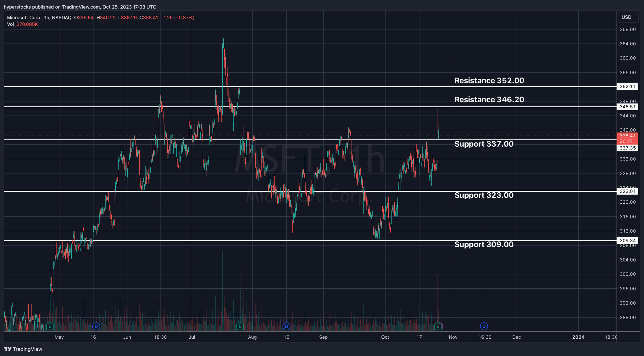Click the mid-May dividend D marker
Viewport: 644px width, 356px height.
click(96, 326)
